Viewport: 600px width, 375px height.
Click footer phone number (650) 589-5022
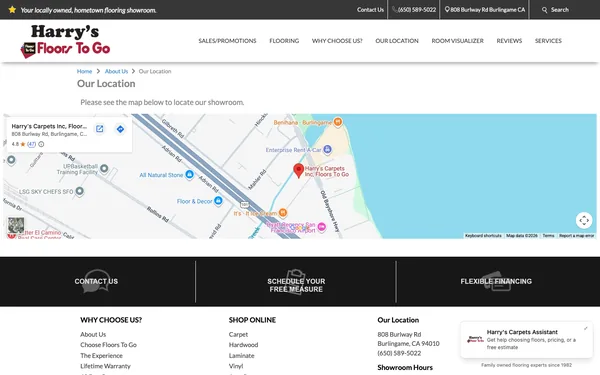click(x=399, y=353)
